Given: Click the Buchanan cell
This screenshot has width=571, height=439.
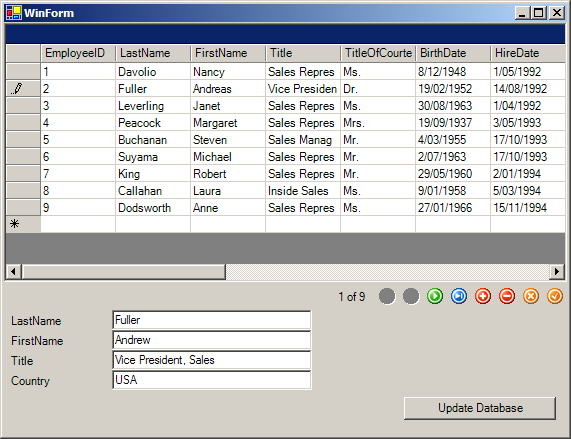Looking at the screenshot, I should (x=153, y=139).
